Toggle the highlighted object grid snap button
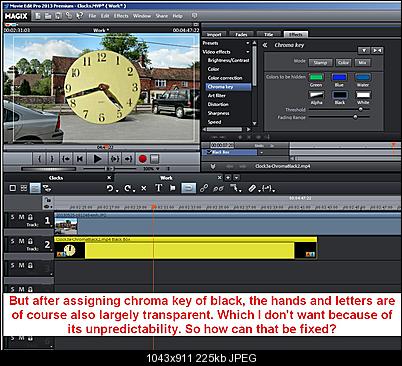The width and height of the screenshot is (402, 366). [x=188, y=188]
